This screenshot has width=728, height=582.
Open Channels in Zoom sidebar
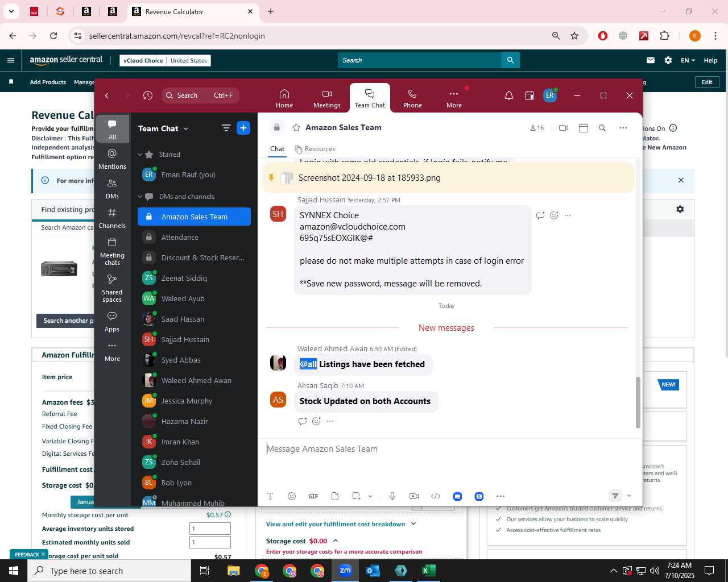(112, 218)
